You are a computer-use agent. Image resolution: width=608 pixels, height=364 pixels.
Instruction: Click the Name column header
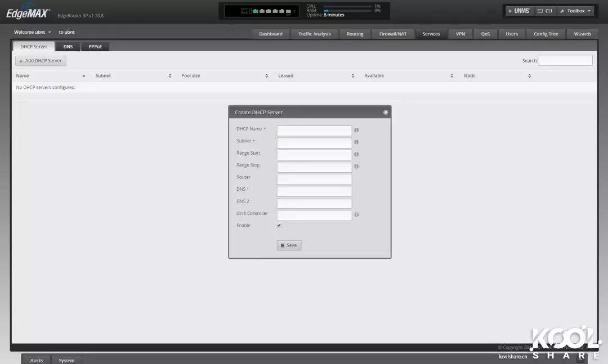[23, 76]
